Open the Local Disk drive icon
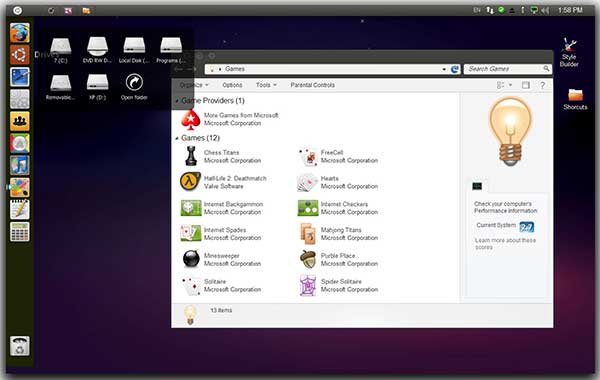Image resolution: width=600 pixels, height=380 pixels. click(x=134, y=46)
